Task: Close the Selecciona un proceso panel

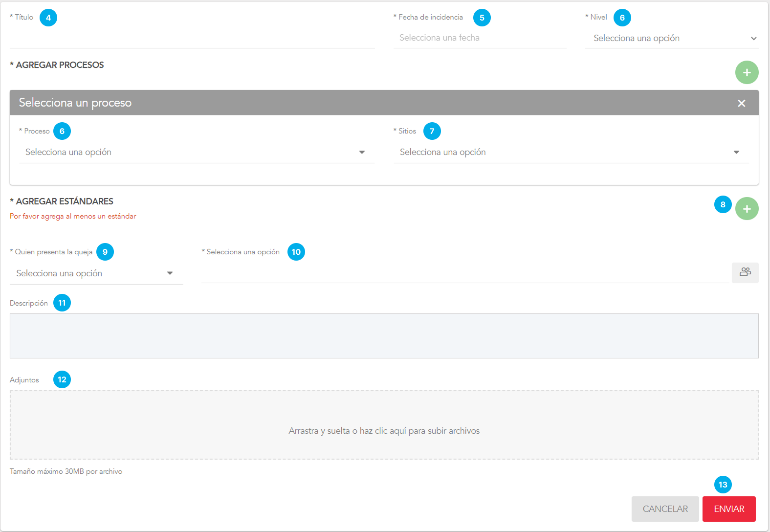Action: coord(741,103)
